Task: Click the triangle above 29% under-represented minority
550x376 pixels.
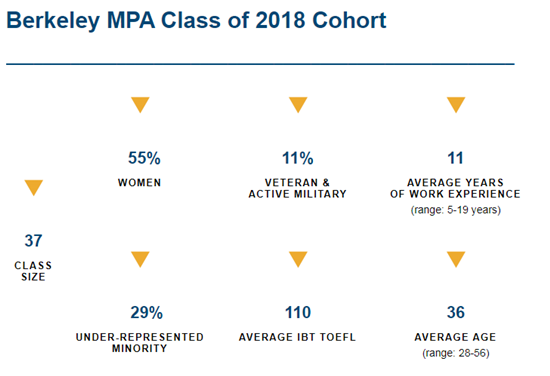Action: pos(140,259)
